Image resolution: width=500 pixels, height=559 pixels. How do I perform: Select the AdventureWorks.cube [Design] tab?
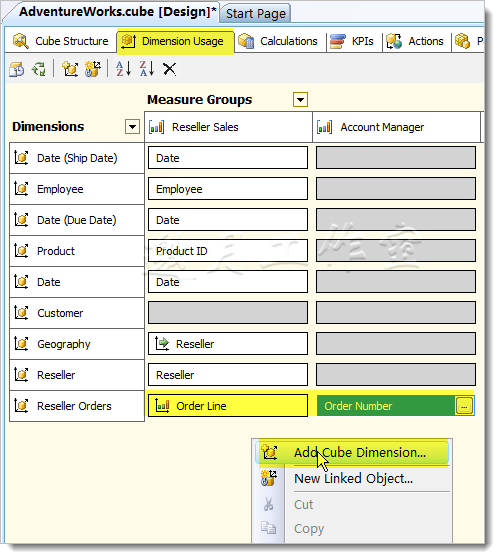point(114,12)
